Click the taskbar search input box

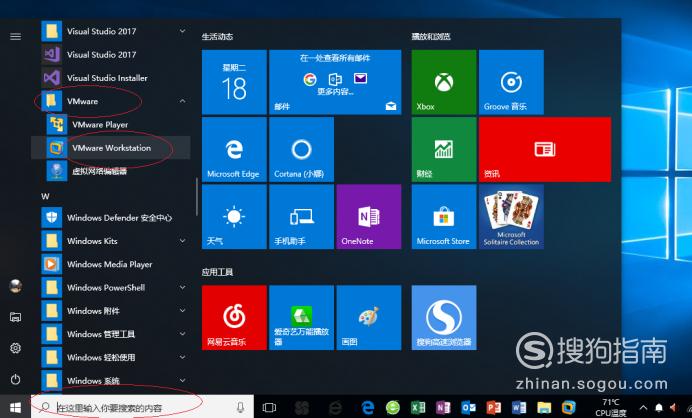142,407
